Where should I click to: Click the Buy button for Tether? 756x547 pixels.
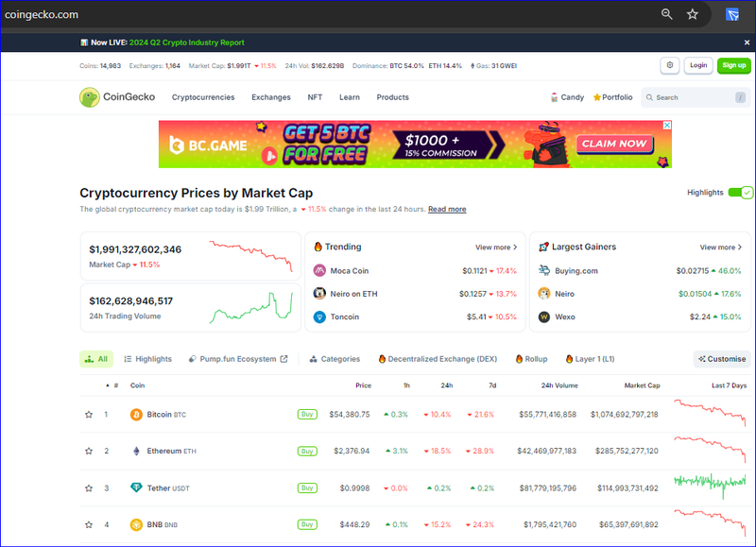pyautogui.click(x=307, y=487)
